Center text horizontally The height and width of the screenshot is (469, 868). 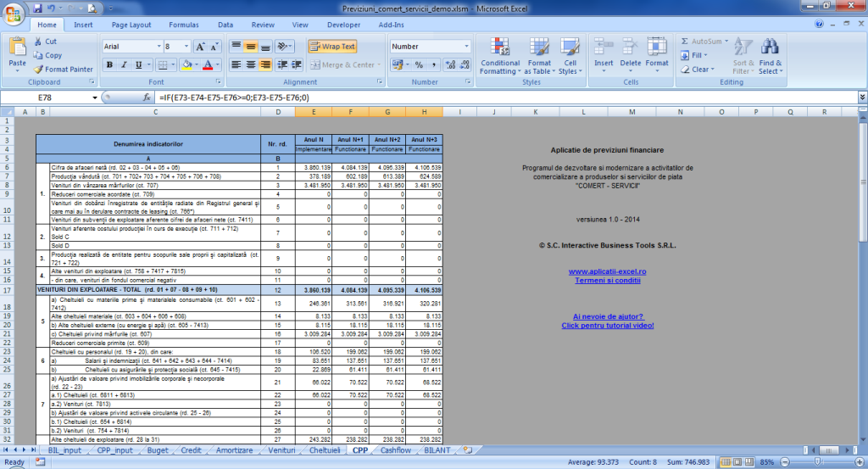[x=251, y=64]
